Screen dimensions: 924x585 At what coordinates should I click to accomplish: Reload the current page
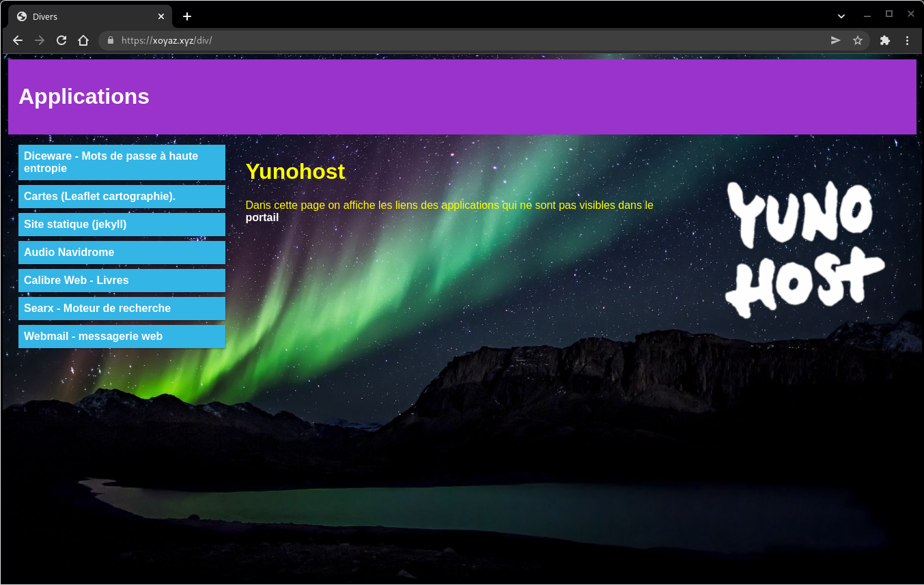[x=61, y=40]
